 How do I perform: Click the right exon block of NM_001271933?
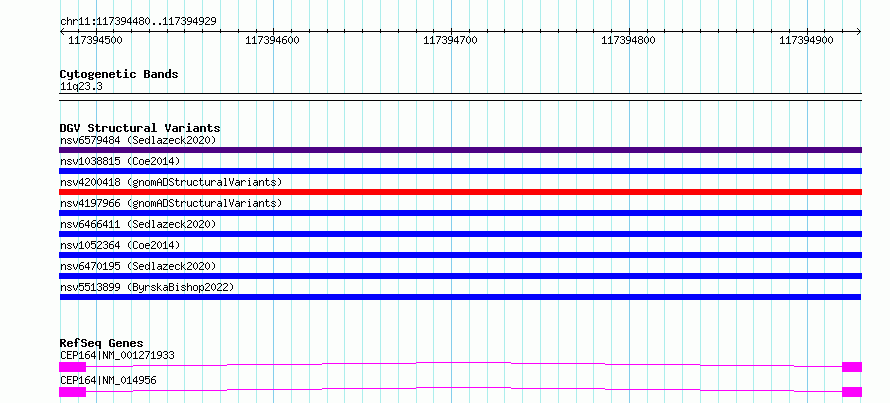pos(852,367)
